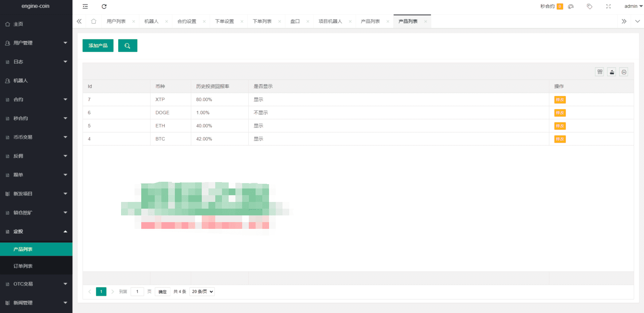
Task: Expand the 用户管理 sidebar menu
Action: [x=36, y=43]
